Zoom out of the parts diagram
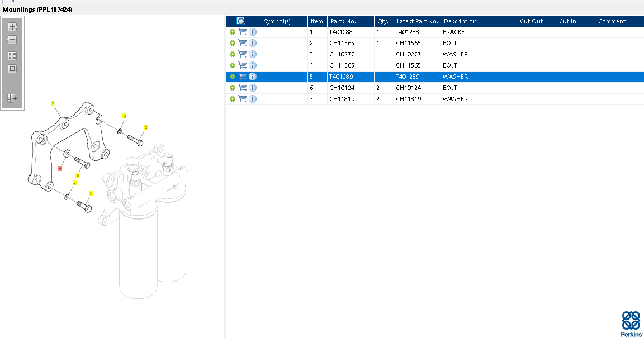Viewport: 644px width, 338px height. (12, 40)
